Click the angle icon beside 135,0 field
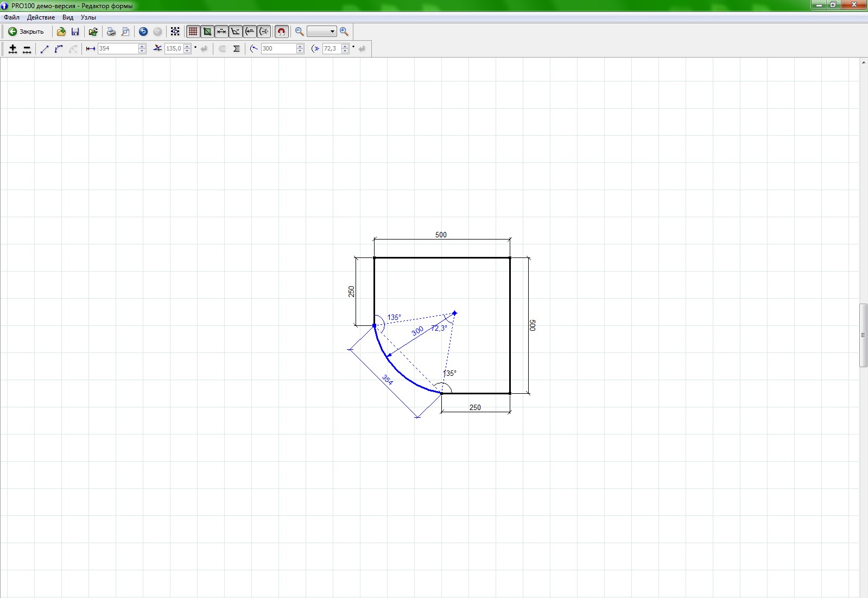 click(x=157, y=48)
